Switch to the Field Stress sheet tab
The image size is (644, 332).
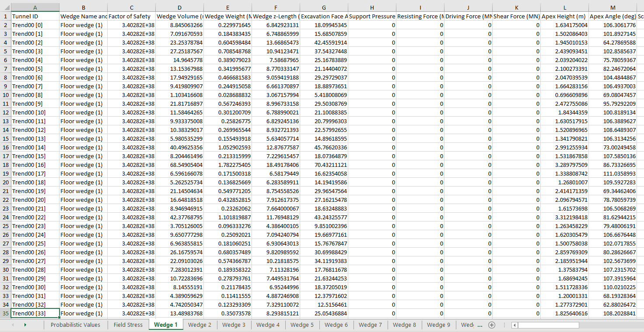128,325
